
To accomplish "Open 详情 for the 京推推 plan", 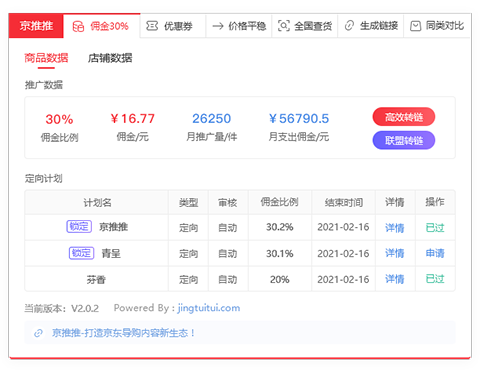I will [x=395, y=228].
